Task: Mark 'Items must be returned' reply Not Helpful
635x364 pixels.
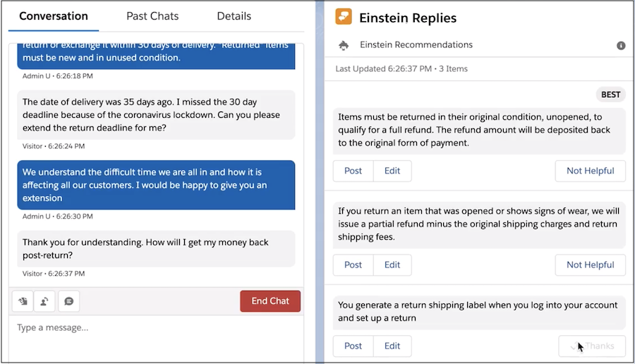Action: [x=590, y=171]
